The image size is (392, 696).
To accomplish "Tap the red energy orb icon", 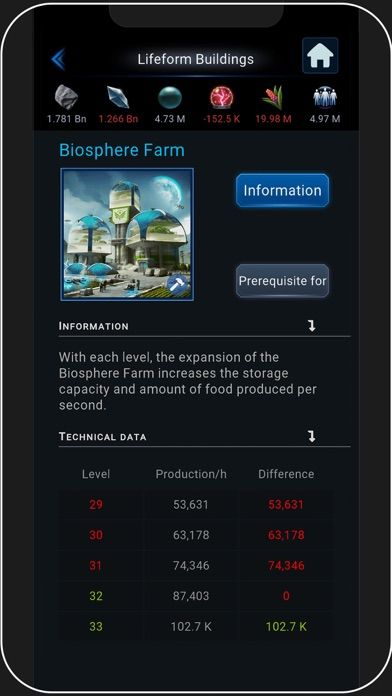I will click(x=222, y=97).
